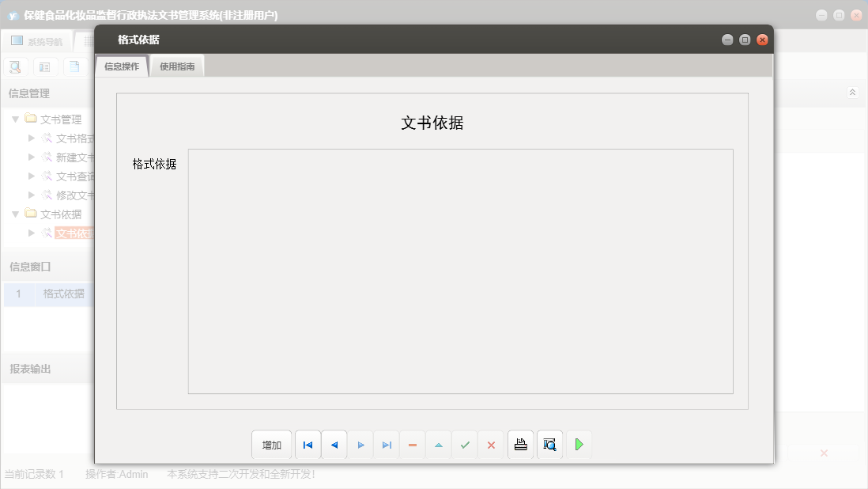Click the green checkmark confirm icon
The height and width of the screenshot is (489, 868).
click(x=465, y=445)
